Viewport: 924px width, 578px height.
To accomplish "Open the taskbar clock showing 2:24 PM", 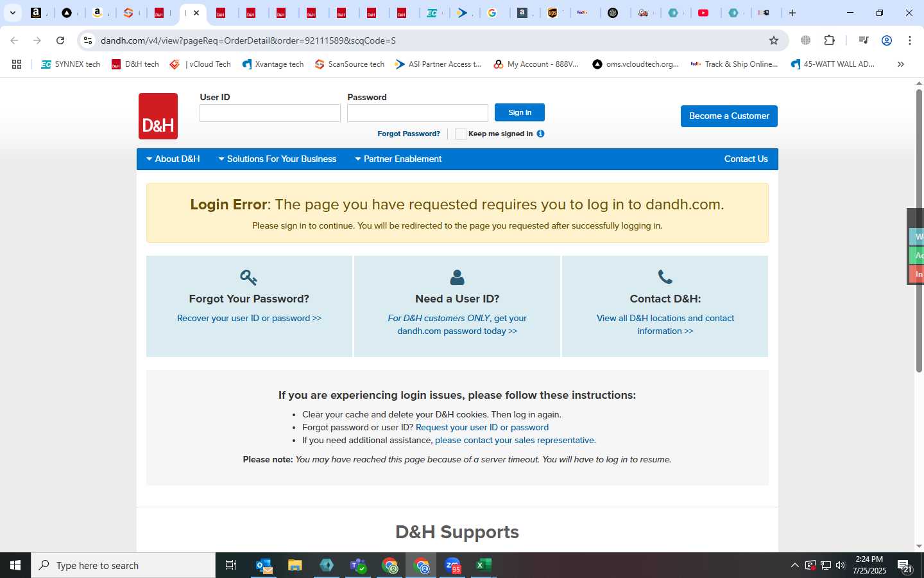I will tap(869, 565).
